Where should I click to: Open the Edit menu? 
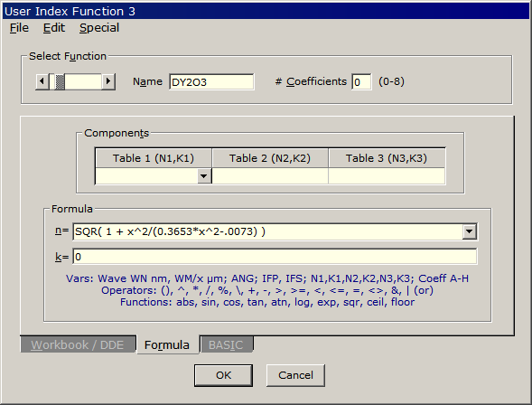(x=53, y=28)
